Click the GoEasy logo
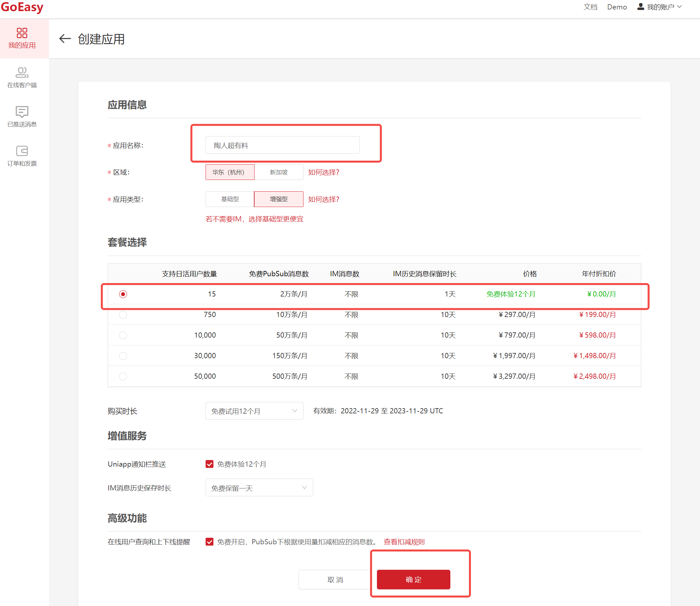700x606 pixels. pyautogui.click(x=22, y=7)
